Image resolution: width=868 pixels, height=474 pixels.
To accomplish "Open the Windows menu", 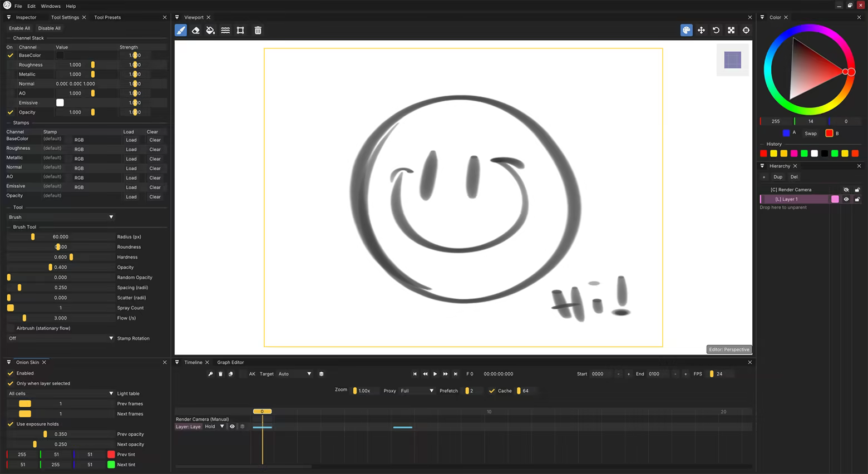I will (51, 6).
